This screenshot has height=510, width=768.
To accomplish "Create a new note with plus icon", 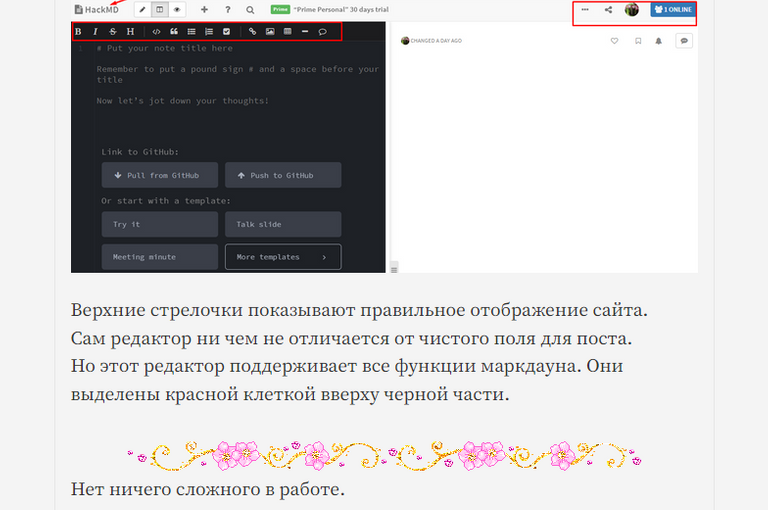I will (205, 9).
